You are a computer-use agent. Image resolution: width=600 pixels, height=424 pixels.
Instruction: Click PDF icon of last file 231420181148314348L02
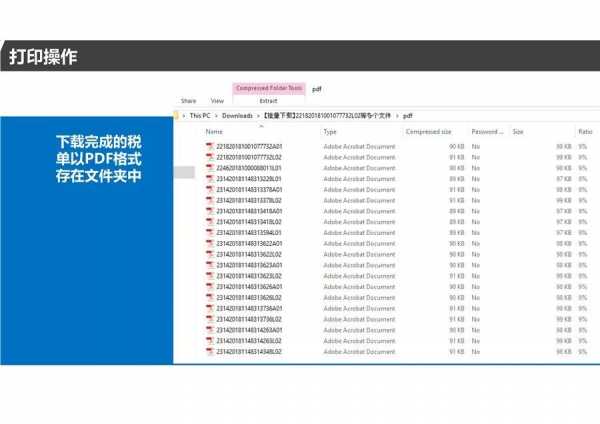click(x=210, y=352)
